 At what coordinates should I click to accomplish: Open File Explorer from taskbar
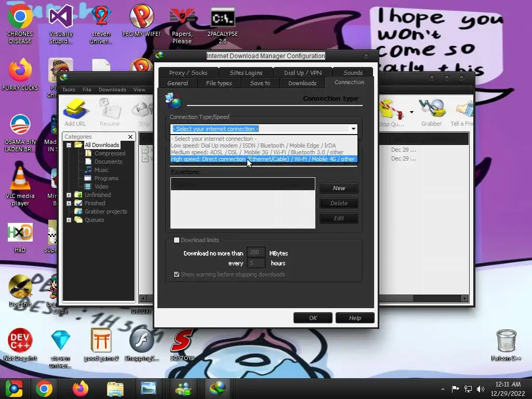pyautogui.click(x=115, y=389)
